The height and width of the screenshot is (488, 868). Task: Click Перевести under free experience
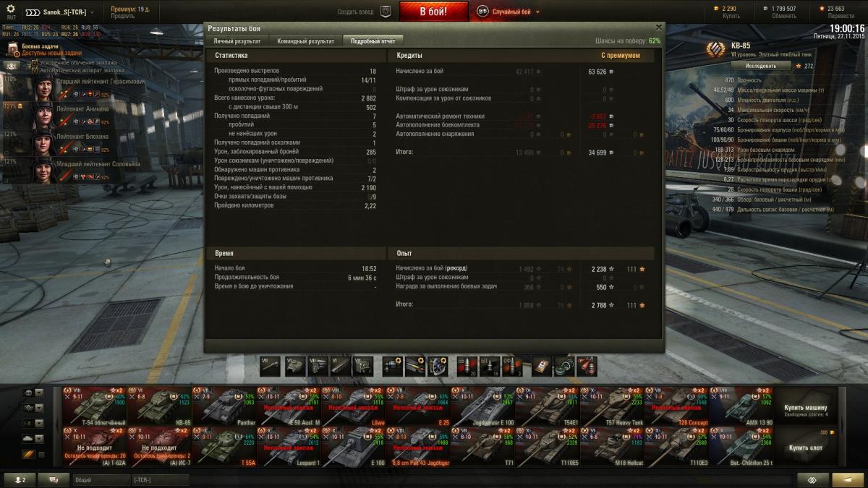coord(841,16)
